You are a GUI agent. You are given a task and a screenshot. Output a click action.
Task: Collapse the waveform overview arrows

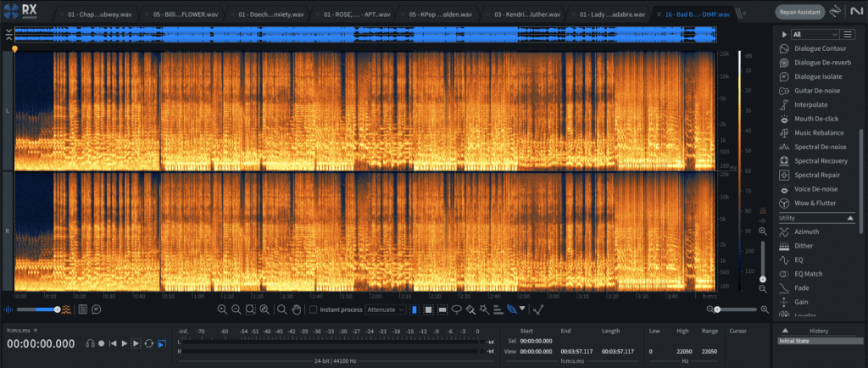tap(8, 35)
